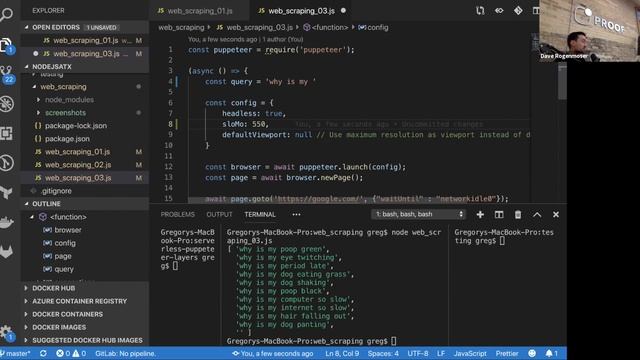Change language mode via JavaScript entry

click(x=470, y=353)
